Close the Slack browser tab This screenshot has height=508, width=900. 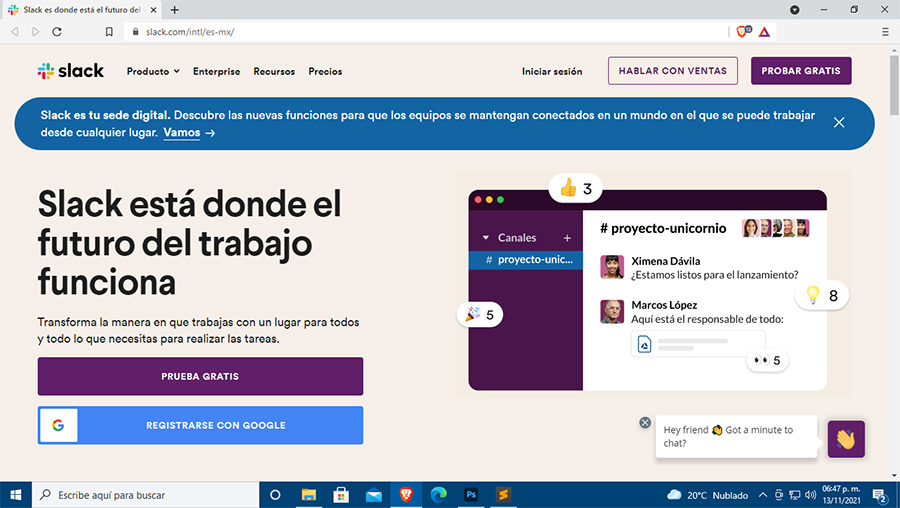(153, 10)
